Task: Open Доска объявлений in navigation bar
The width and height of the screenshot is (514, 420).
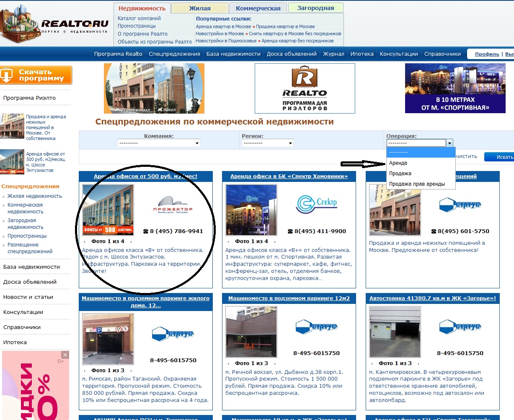Action: coord(292,54)
